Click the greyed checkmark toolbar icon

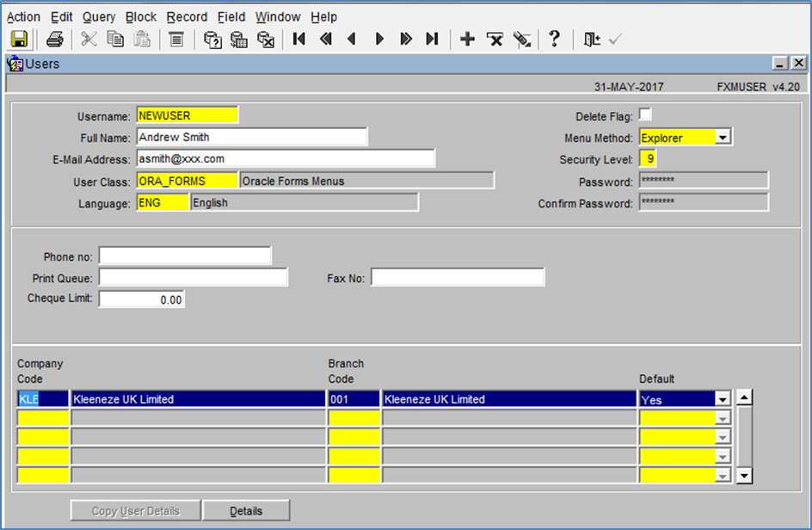615,40
